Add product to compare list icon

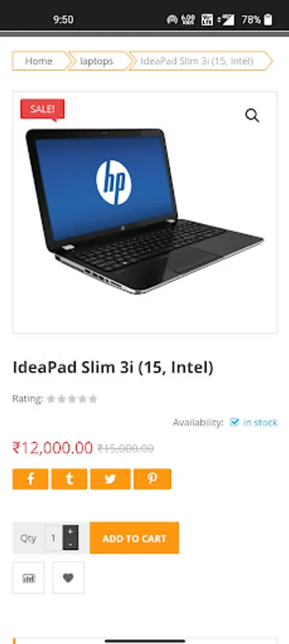coord(29,578)
